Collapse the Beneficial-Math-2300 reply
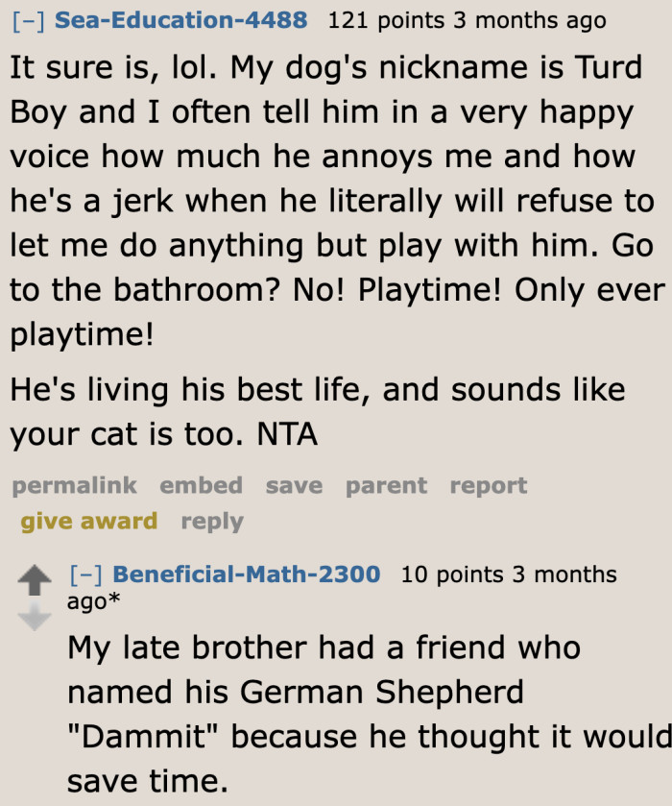Screen dimensions: 672x806 click(x=86, y=574)
